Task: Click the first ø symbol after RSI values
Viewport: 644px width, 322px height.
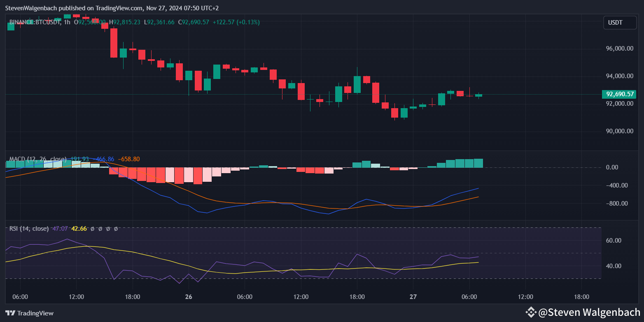Action: (92, 228)
